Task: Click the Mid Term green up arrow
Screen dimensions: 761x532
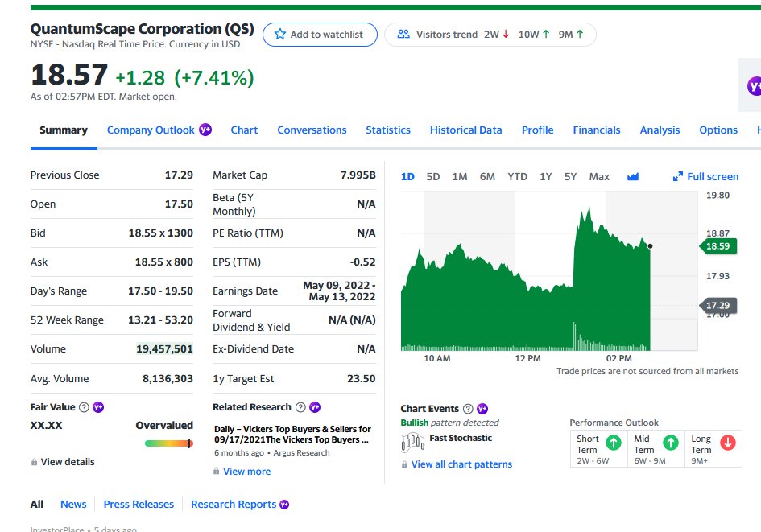Action: (x=671, y=443)
